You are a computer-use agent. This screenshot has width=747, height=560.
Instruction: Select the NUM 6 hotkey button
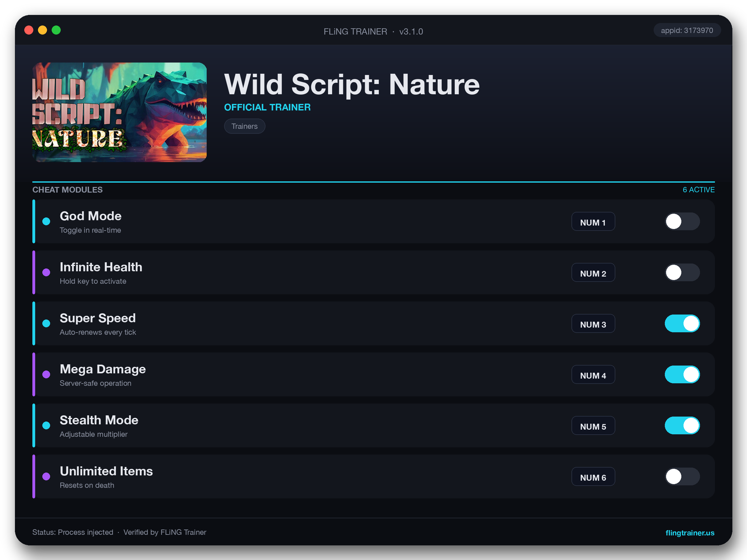593,476
